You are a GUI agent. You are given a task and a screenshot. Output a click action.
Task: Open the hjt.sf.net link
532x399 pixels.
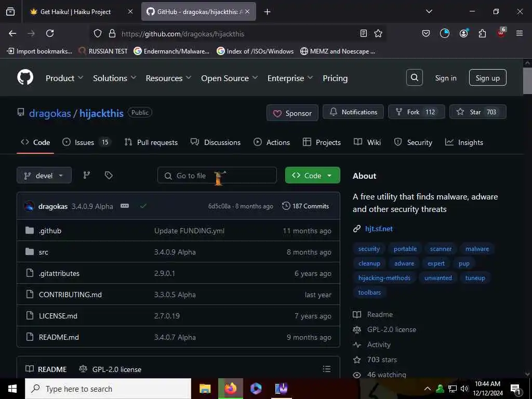point(379,229)
